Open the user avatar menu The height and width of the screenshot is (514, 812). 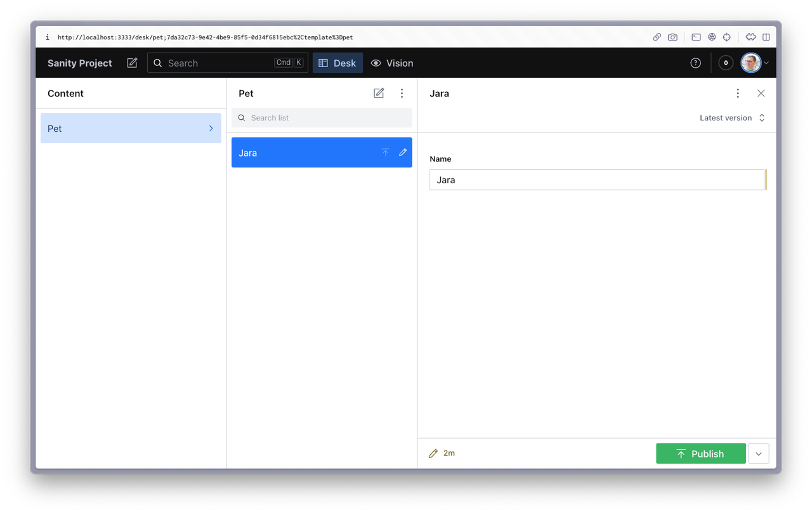tap(750, 63)
